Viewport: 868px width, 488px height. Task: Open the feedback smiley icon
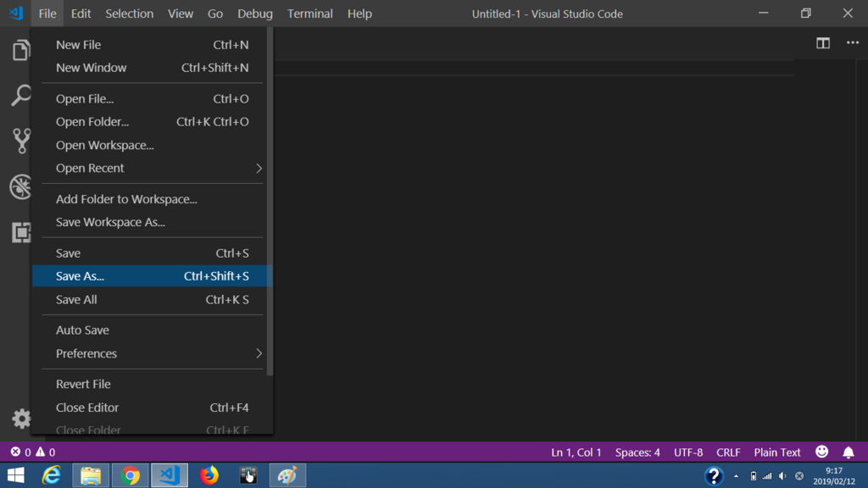pyautogui.click(x=822, y=452)
